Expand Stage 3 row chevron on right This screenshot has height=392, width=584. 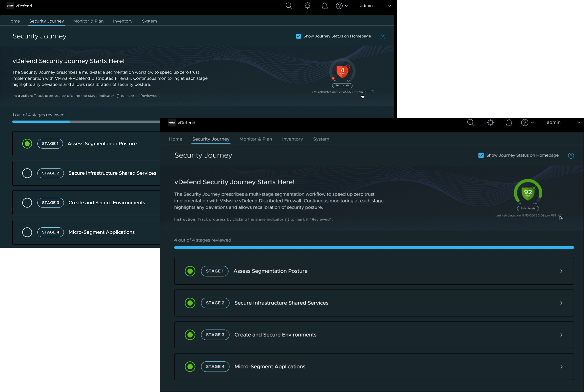561,335
